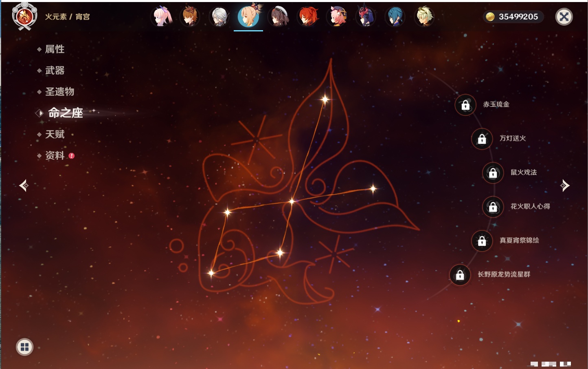Image resolution: width=588 pixels, height=369 pixels.
Task: Select the red-haired character avatar
Action: (x=308, y=17)
